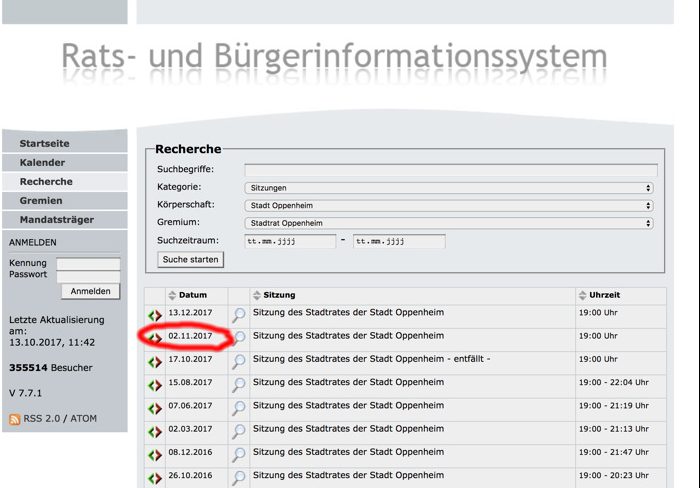Viewport: 700px width, 488px height.
Task: Click into the Suchbegriffe text field
Action: pyautogui.click(x=451, y=170)
